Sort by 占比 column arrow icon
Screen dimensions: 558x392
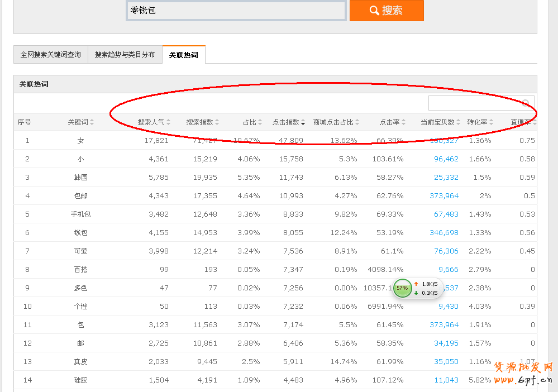pos(260,122)
